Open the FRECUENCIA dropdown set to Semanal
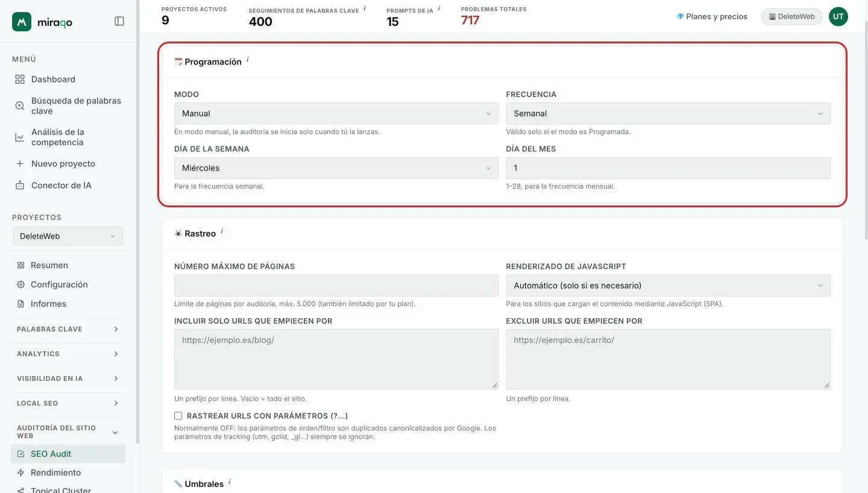868x493 pixels. (668, 113)
